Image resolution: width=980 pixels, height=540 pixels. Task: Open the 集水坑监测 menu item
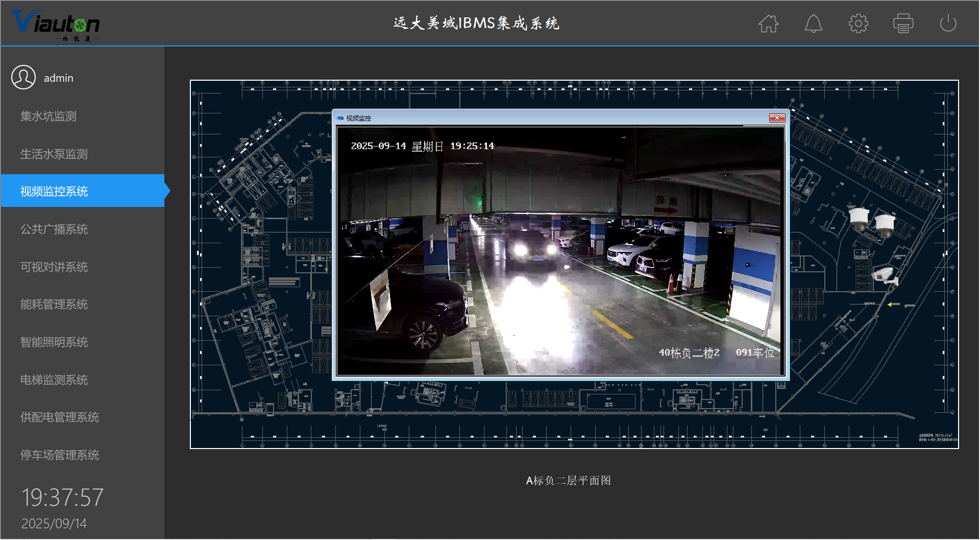pos(48,116)
